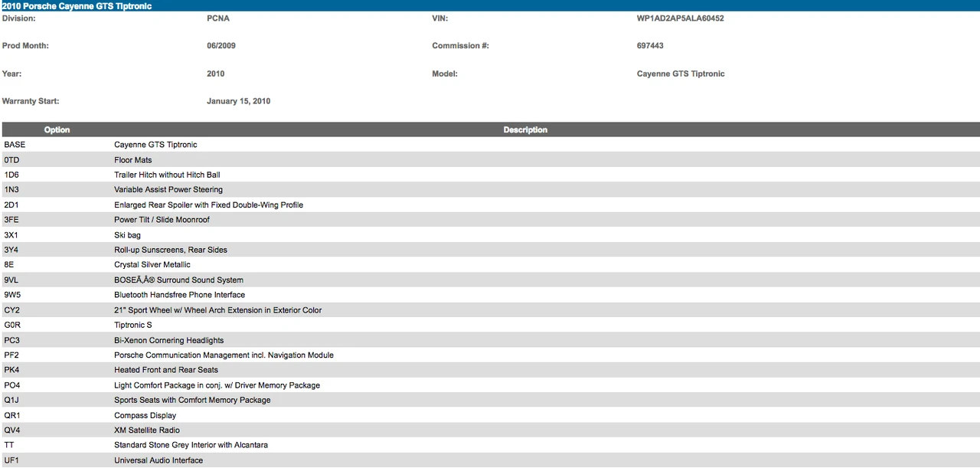
Task: Click option code 8E
Action: (x=8, y=265)
